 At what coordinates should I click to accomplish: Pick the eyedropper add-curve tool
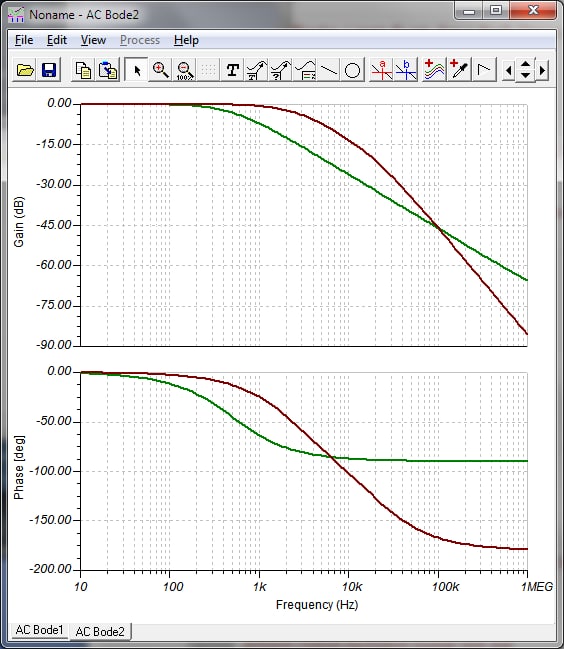[458, 70]
